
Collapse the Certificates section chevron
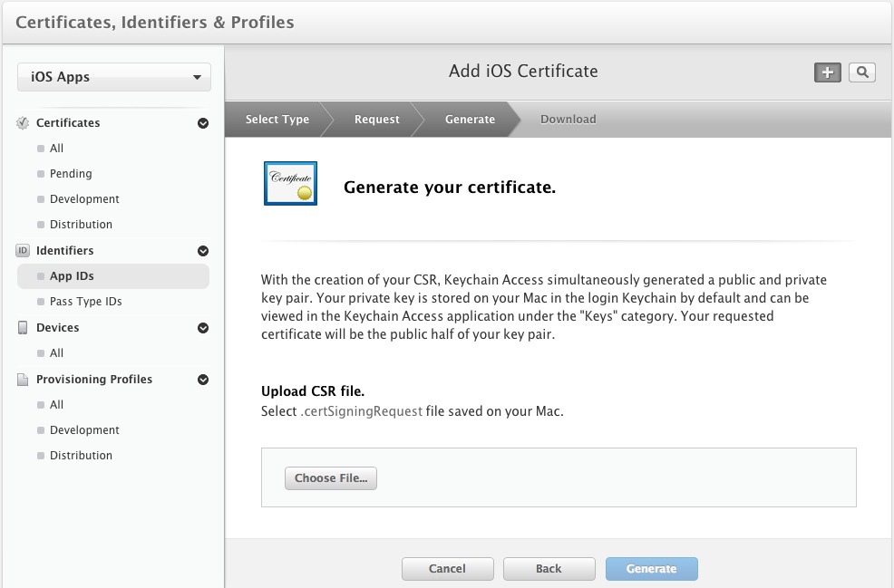point(203,123)
